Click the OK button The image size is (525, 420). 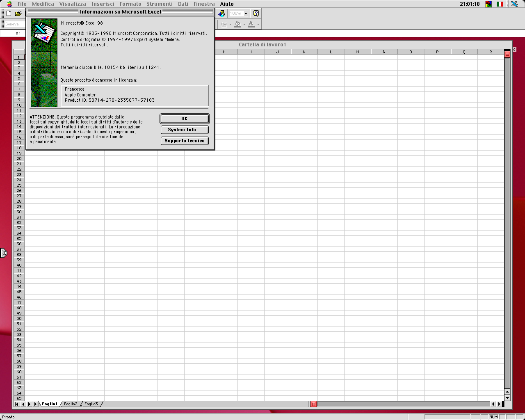tap(185, 119)
